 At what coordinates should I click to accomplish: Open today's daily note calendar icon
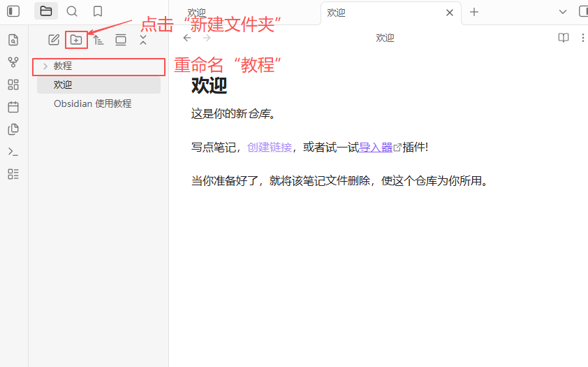pos(13,107)
